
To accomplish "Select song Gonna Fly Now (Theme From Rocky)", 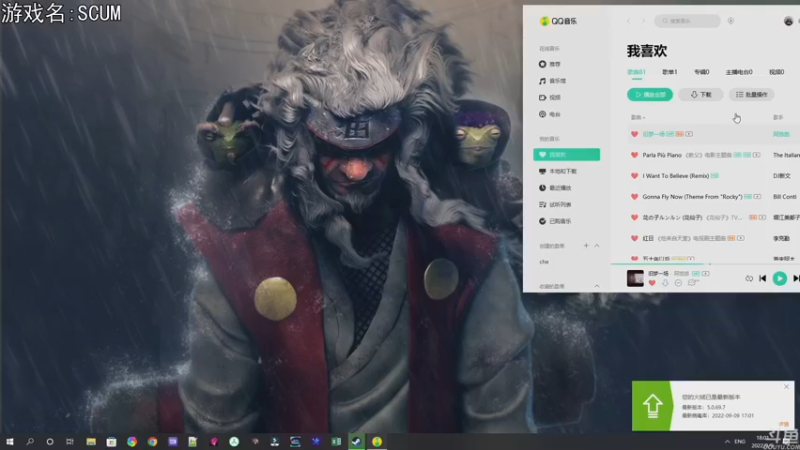I will point(692,196).
